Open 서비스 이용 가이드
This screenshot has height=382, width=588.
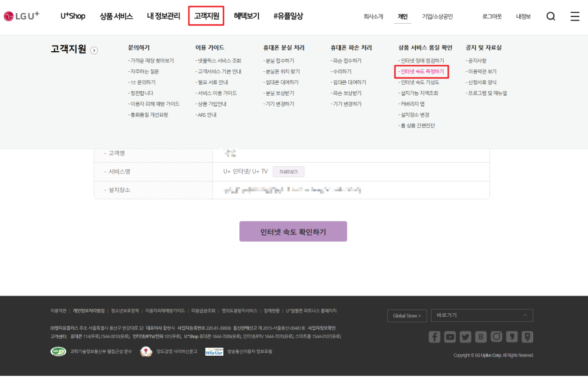pyautogui.click(x=216, y=93)
